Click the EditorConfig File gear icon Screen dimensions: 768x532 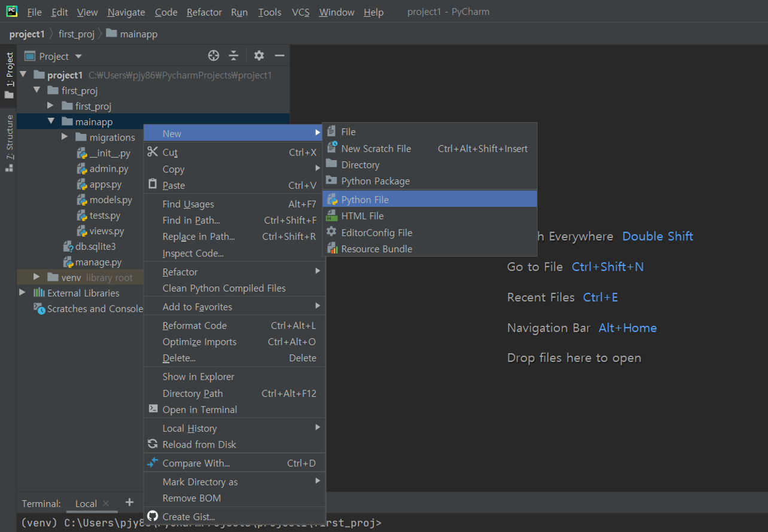point(331,231)
